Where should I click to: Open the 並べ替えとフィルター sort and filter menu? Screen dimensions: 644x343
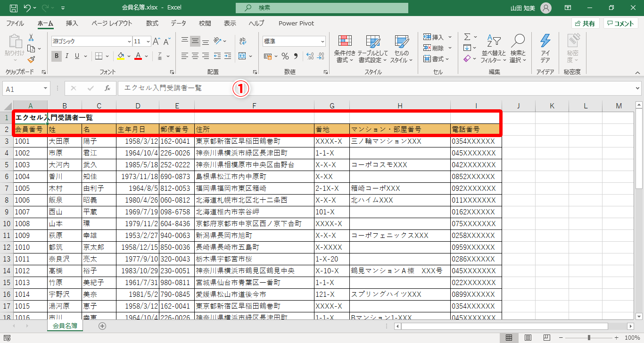point(494,49)
